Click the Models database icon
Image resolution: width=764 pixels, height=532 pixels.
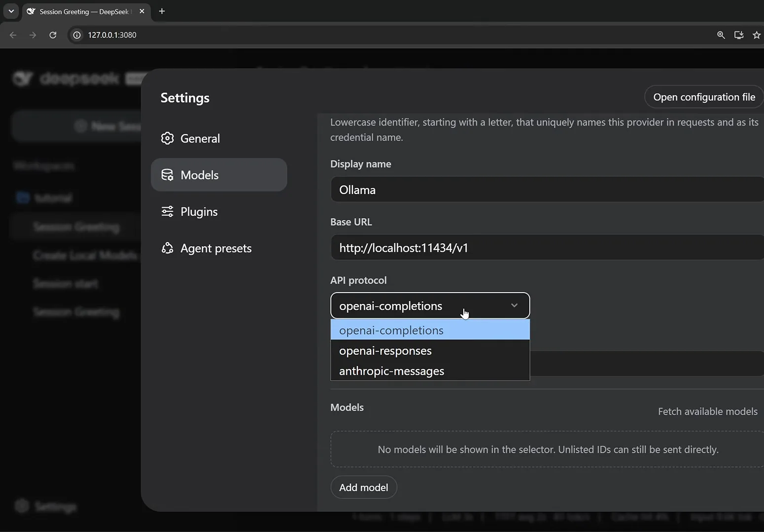[x=168, y=175]
